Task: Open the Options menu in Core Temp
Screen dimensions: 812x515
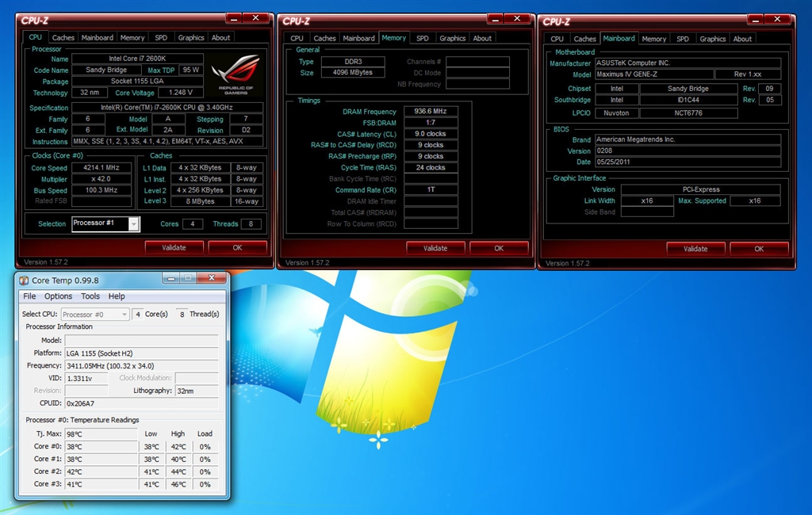Action: click(58, 296)
